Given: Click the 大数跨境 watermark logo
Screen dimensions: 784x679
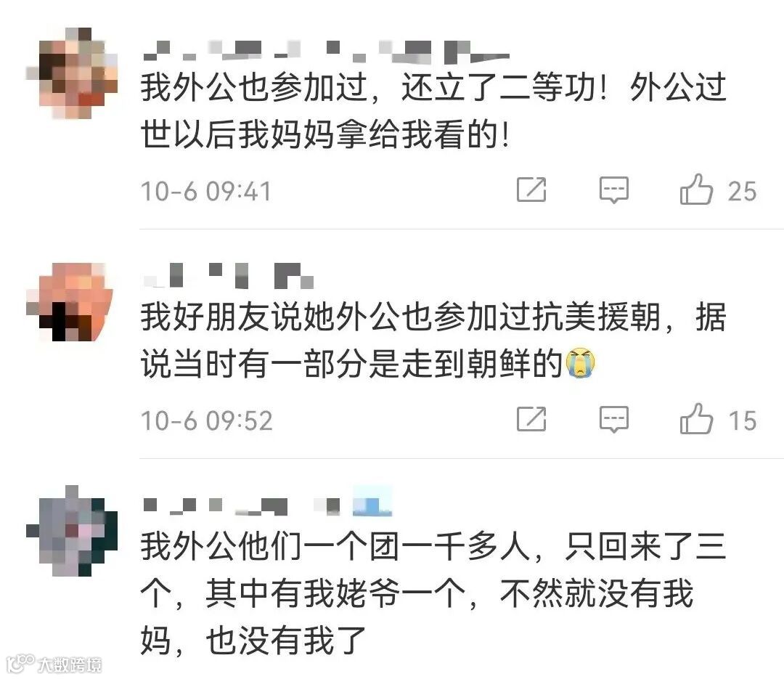Looking at the screenshot, I should 55,664.
